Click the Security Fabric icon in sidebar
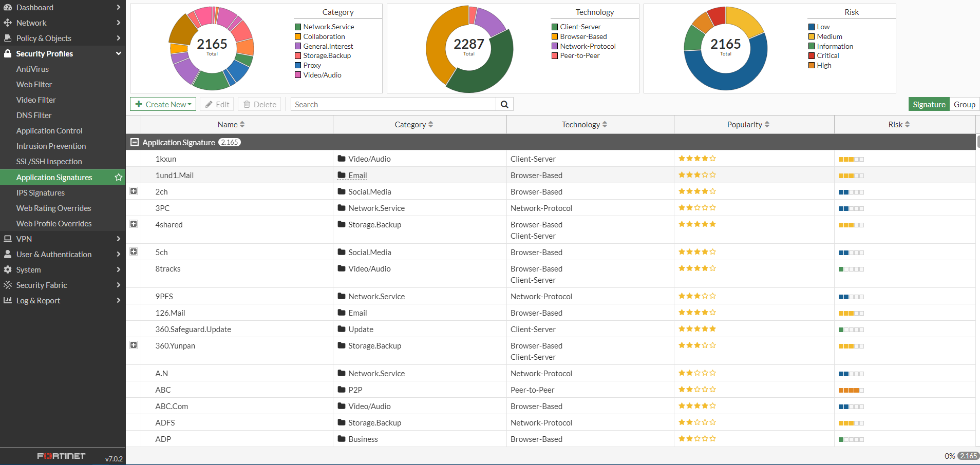 click(x=8, y=285)
